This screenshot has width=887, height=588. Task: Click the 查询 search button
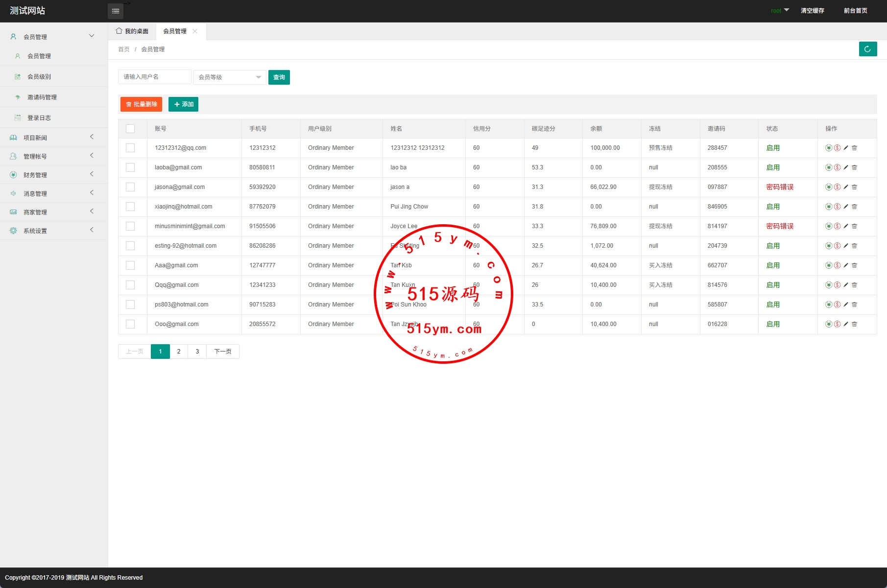click(279, 77)
